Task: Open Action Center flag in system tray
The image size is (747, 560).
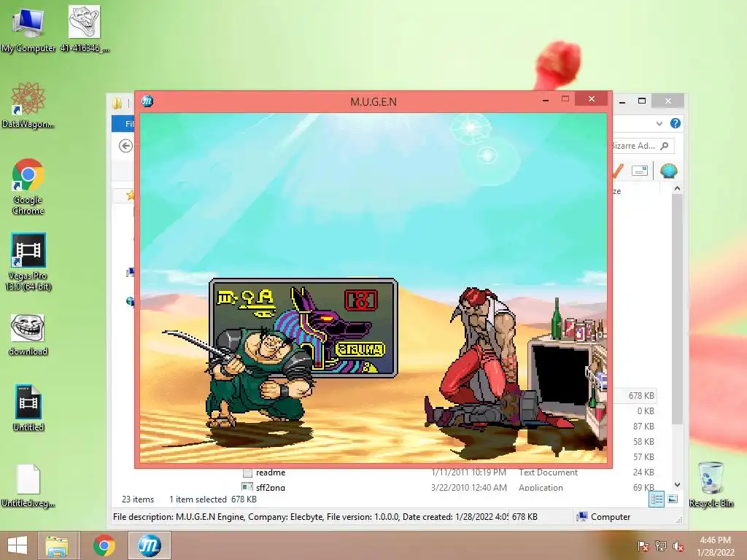Action: click(643, 546)
